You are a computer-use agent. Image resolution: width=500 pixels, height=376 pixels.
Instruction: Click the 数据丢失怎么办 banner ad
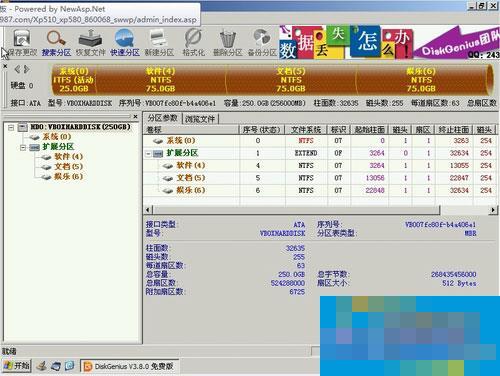(x=346, y=42)
